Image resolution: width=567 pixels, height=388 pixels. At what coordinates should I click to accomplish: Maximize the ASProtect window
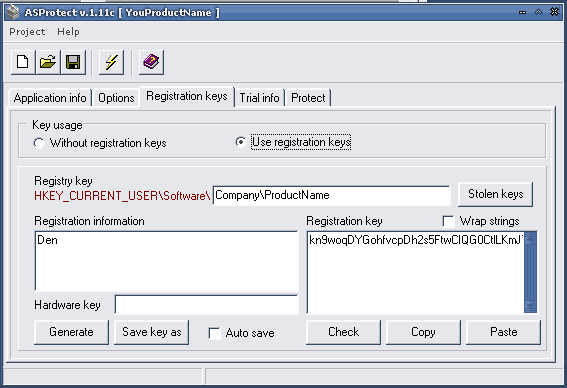click(x=538, y=12)
